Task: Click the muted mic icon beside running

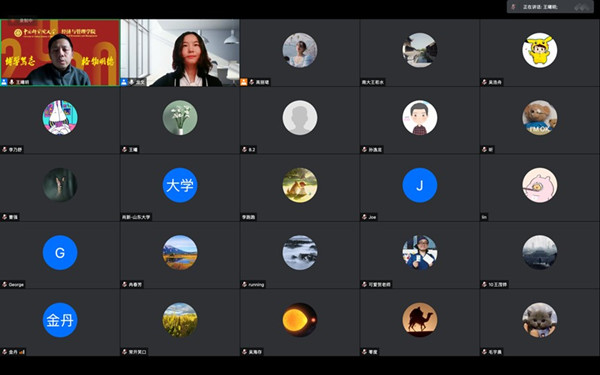Action: tap(245, 285)
